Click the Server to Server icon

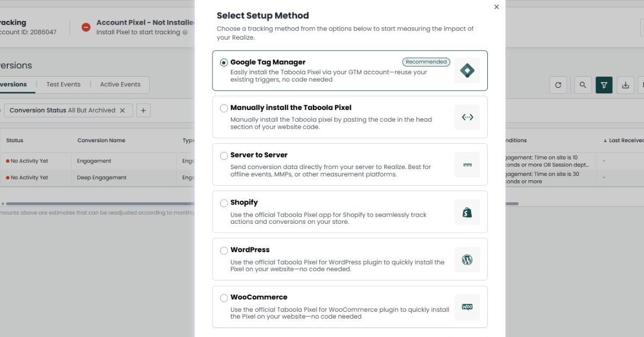(467, 165)
